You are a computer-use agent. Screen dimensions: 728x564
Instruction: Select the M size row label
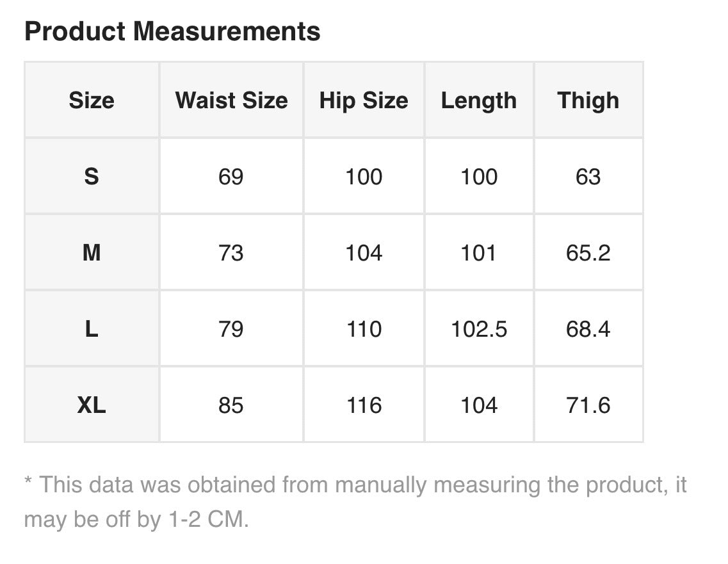coord(92,253)
